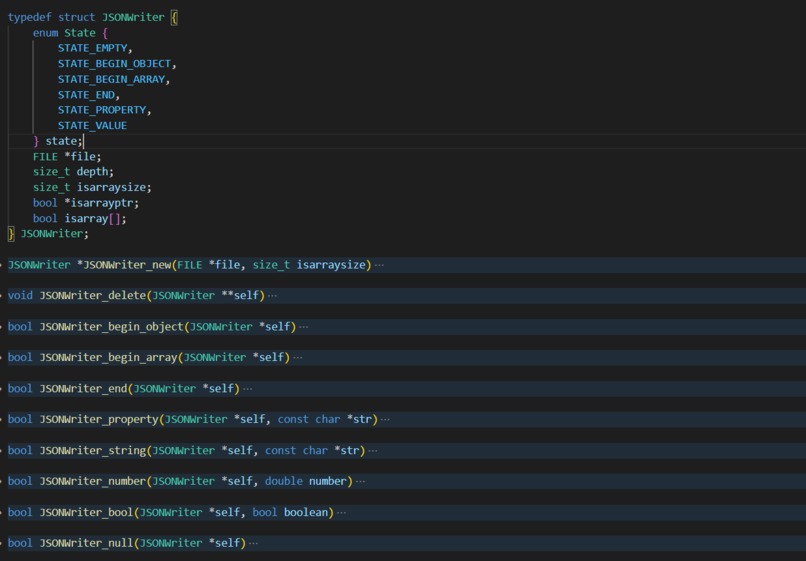Image resolution: width=806 pixels, height=561 pixels.
Task: Click the STATE_BEGIN_OBJECT enum value
Action: (114, 63)
